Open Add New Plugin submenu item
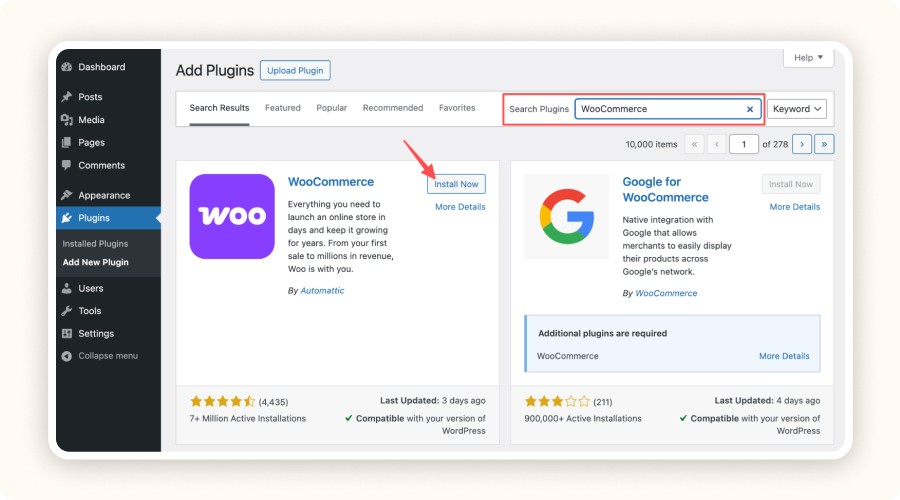This screenshot has width=900, height=500. [x=95, y=262]
